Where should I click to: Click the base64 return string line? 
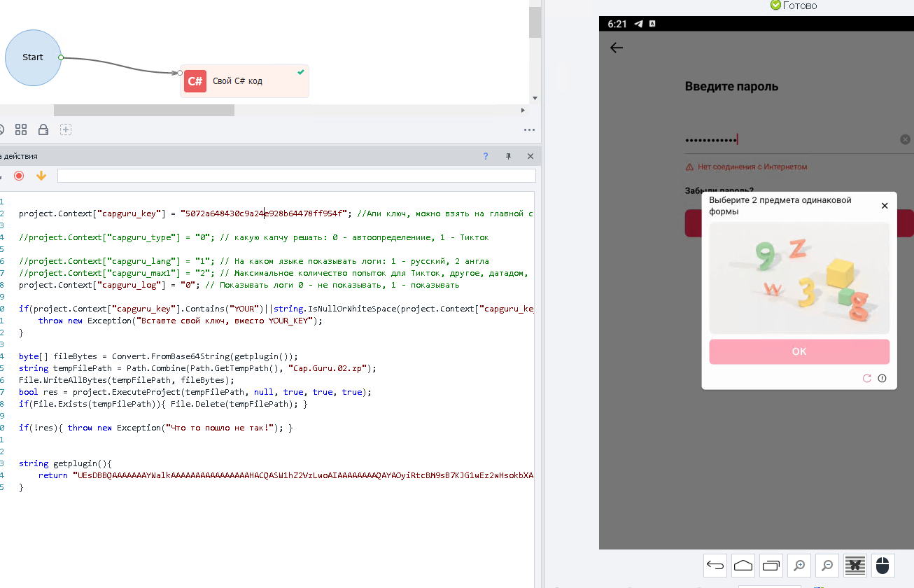(x=286, y=475)
